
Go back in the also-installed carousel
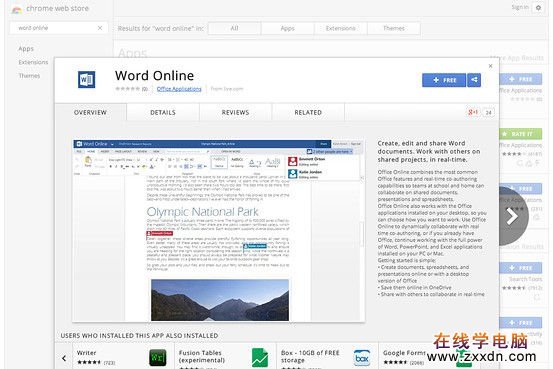coord(64,358)
